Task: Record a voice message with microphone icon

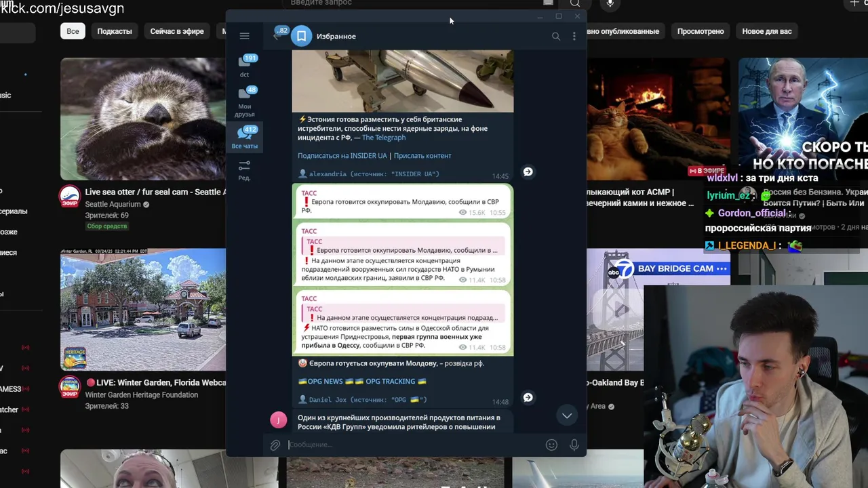Action: pyautogui.click(x=574, y=445)
